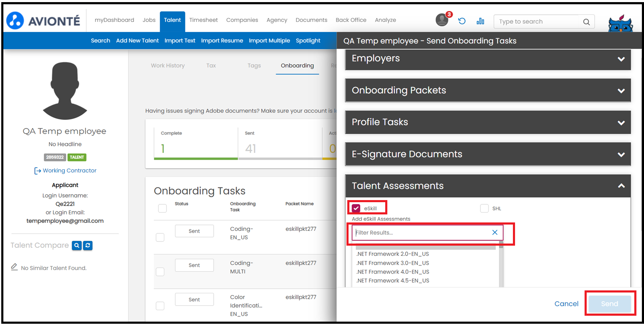
Task: Click the refresh history icon in header
Action: coord(462,21)
